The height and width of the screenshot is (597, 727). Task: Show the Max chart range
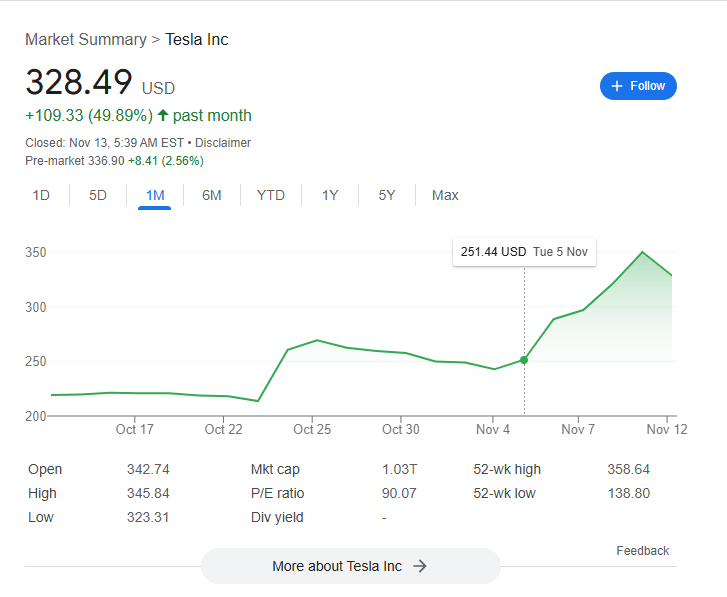coord(445,195)
